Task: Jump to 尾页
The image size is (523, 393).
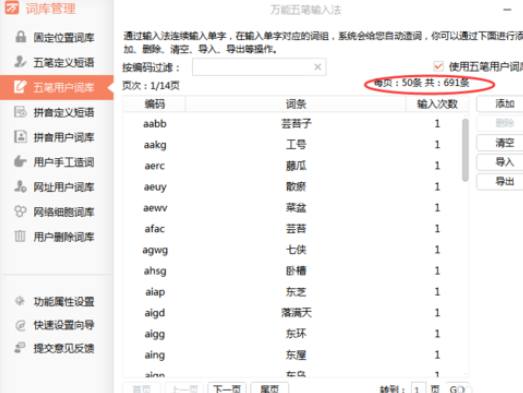Action: (x=270, y=388)
